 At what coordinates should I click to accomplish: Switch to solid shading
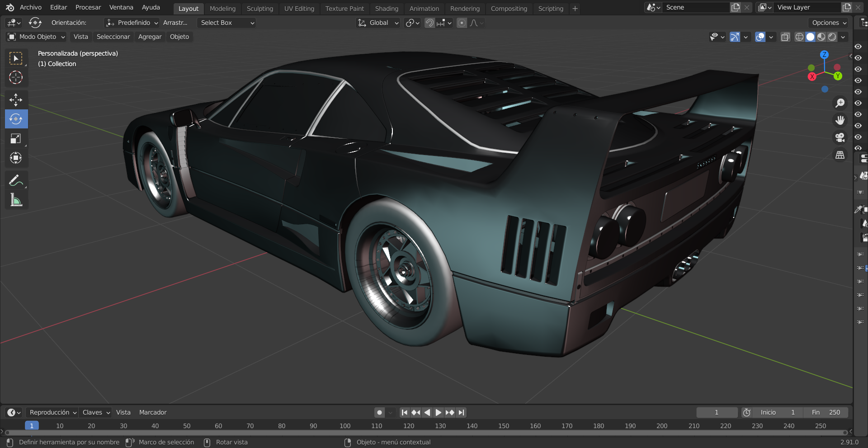point(810,37)
